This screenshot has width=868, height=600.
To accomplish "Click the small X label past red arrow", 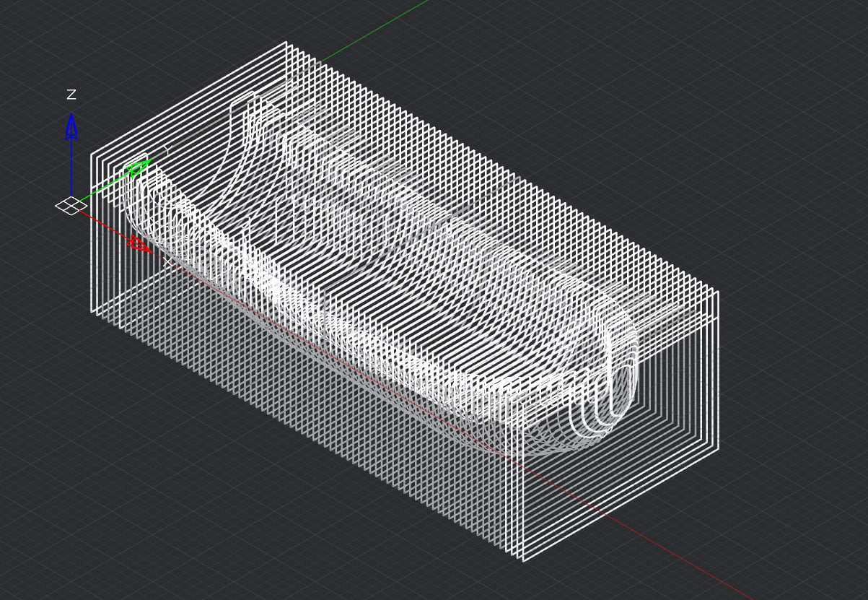I will (169, 261).
